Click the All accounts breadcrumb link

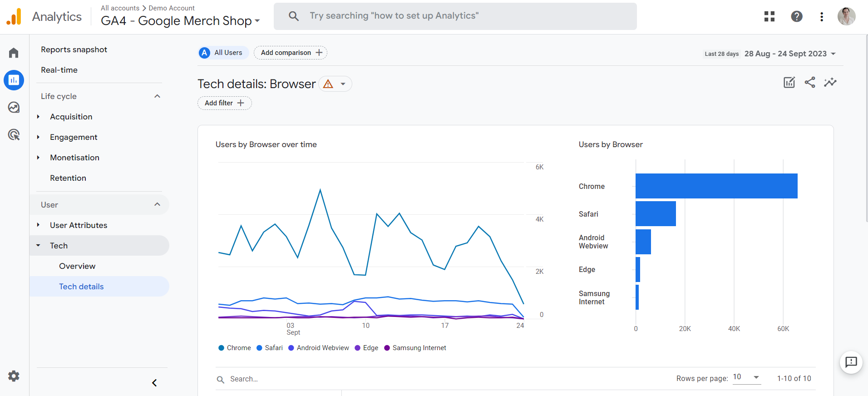pos(120,8)
